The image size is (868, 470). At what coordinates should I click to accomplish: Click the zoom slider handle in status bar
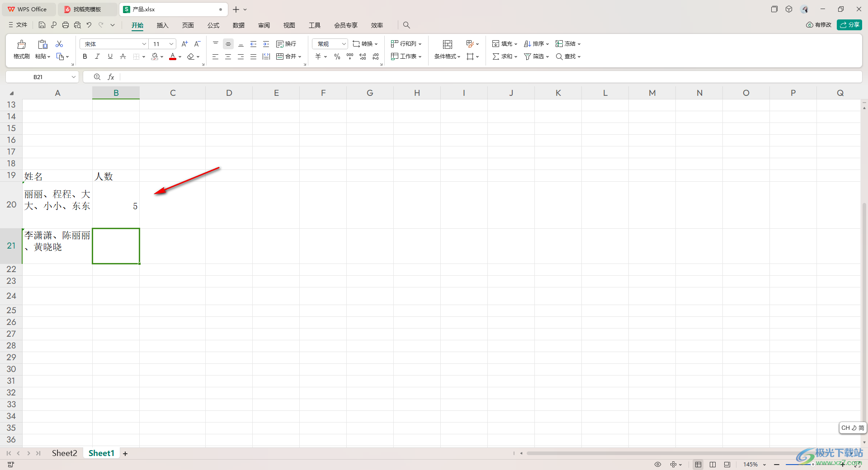(x=812, y=464)
